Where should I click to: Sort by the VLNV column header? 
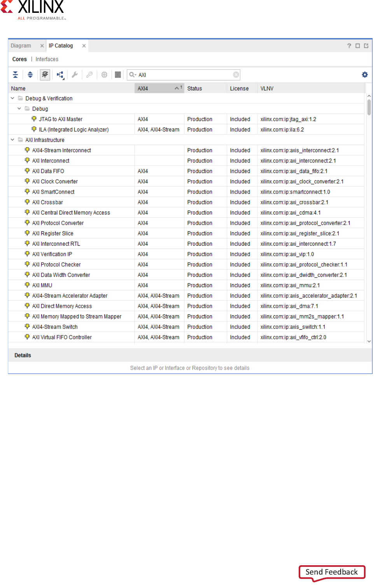point(311,89)
